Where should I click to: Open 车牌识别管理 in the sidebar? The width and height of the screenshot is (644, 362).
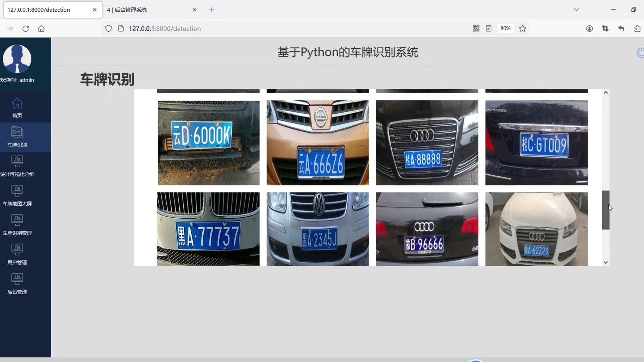(x=17, y=225)
